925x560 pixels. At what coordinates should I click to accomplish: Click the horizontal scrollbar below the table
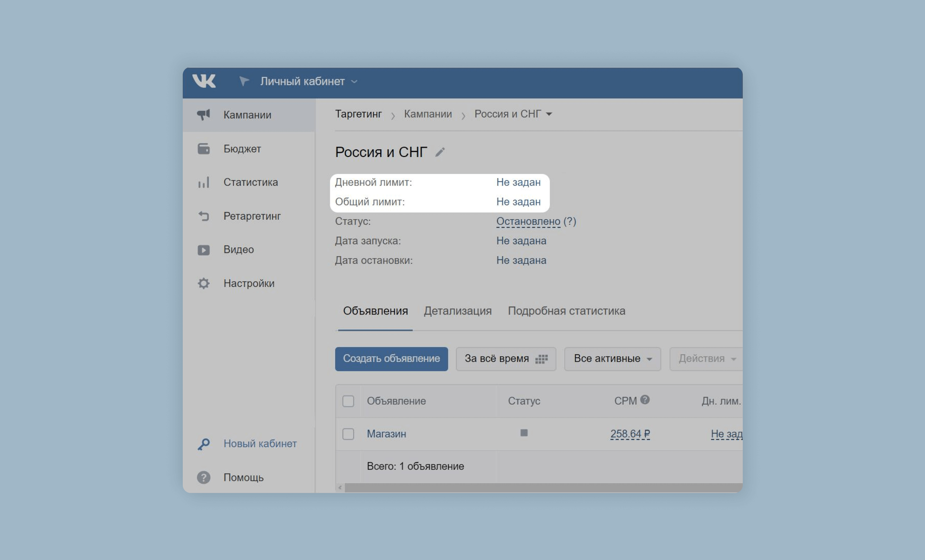(540, 488)
